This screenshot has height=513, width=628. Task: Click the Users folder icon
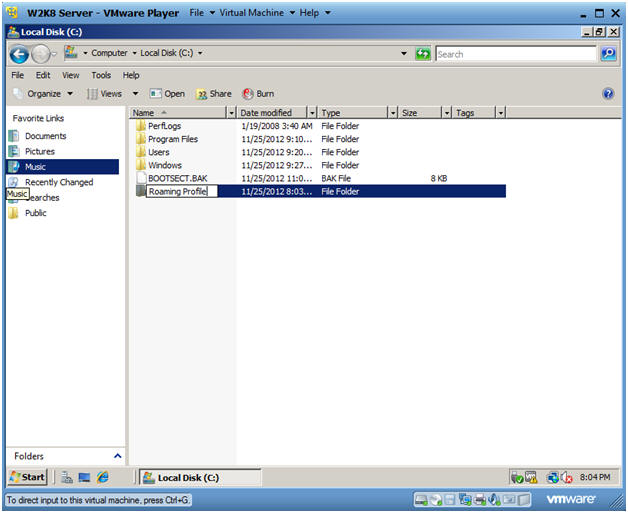pos(141,152)
